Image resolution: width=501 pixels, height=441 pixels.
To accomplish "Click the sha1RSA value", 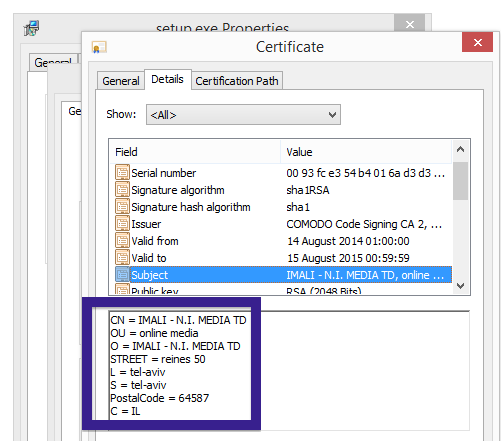I will click(x=308, y=190).
